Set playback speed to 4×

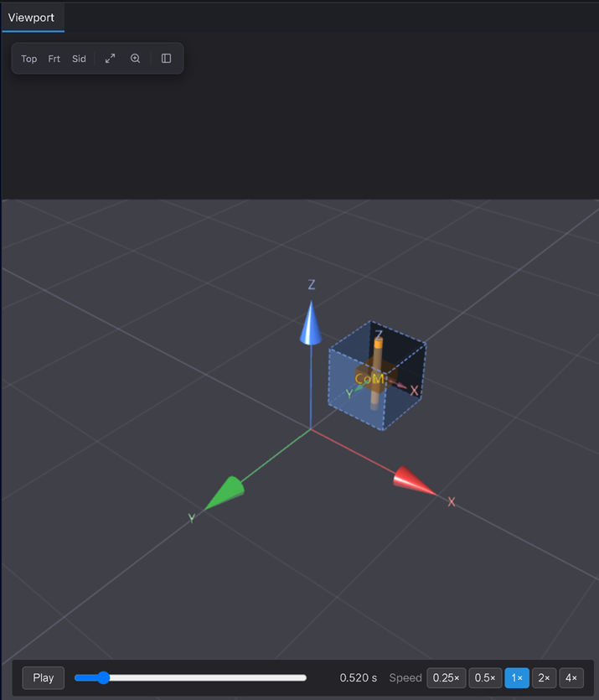571,677
